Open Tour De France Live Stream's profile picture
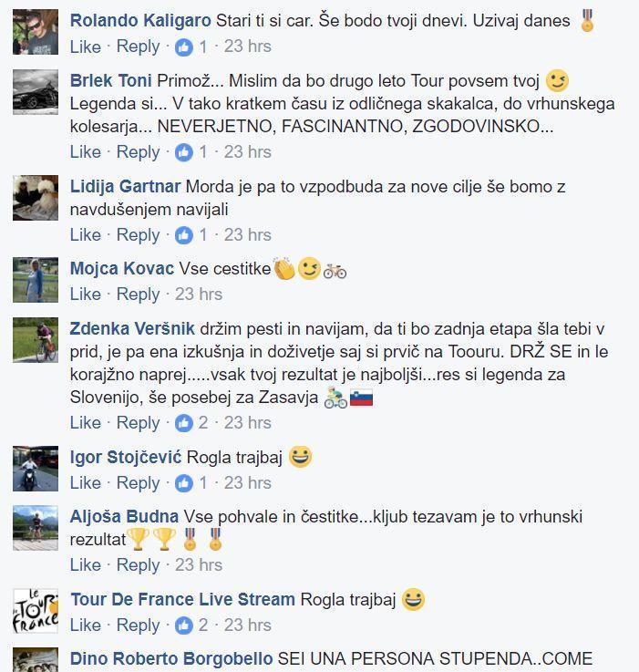This screenshot has width=639, height=672. click(36, 611)
